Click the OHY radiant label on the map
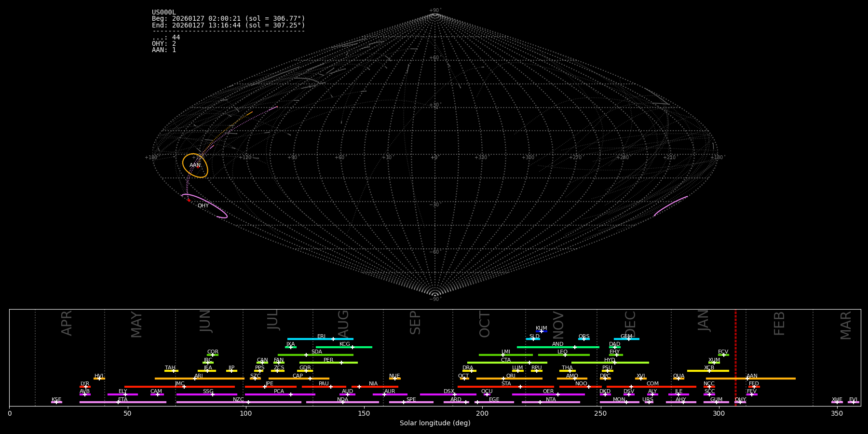The height and width of the screenshot is (434, 868). [x=203, y=206]
